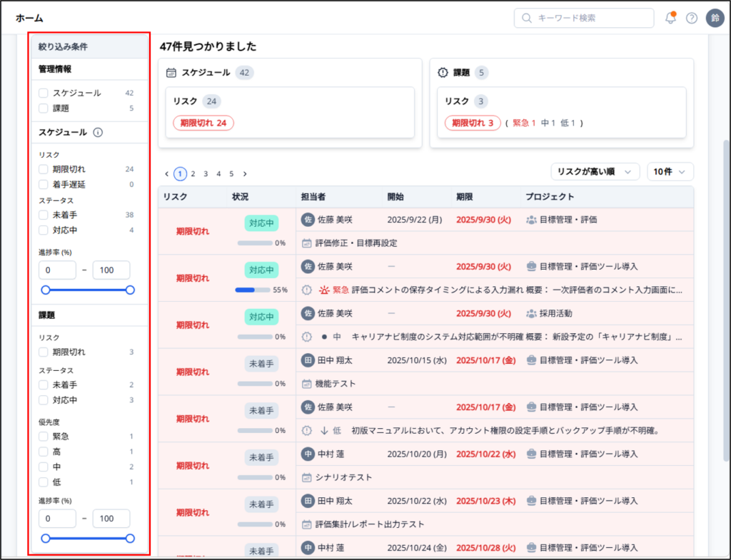Open the help question mark icon

tap(692, 18)
